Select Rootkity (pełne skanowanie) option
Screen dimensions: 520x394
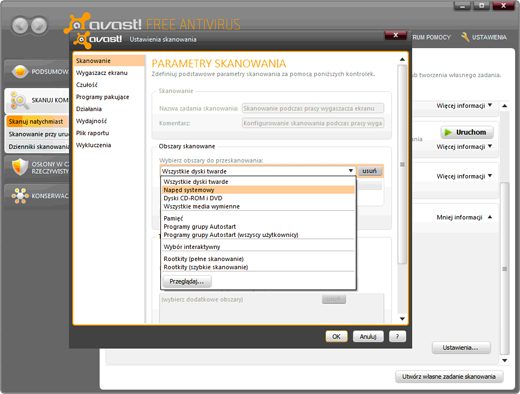258,259
